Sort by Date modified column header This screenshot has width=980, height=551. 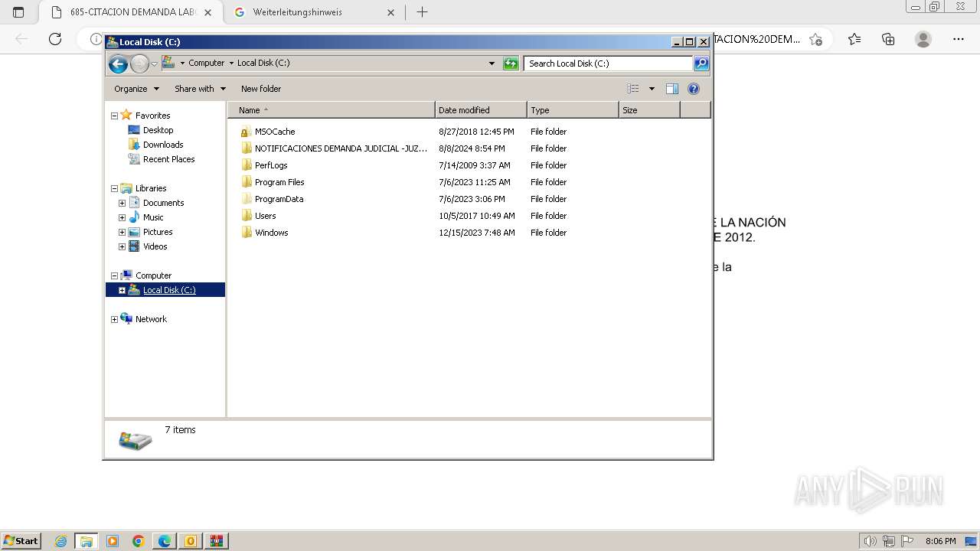click(481, 110)
